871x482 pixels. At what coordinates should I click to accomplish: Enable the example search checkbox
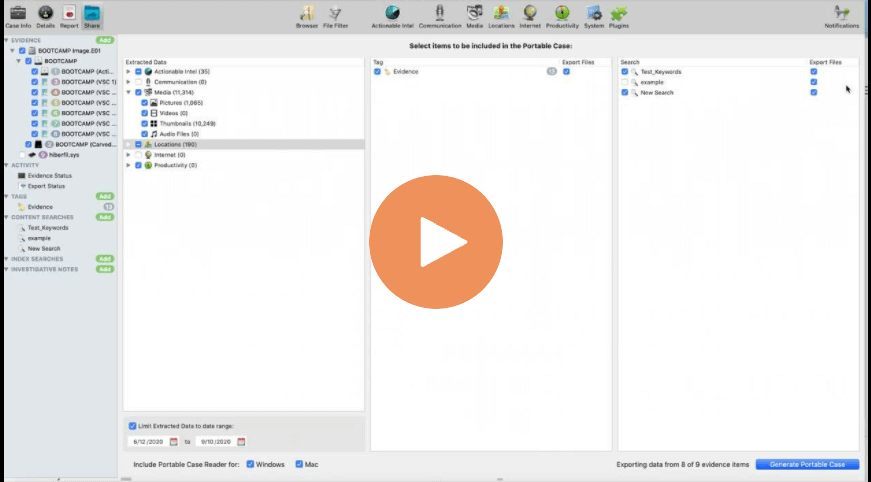click(625, 82)
